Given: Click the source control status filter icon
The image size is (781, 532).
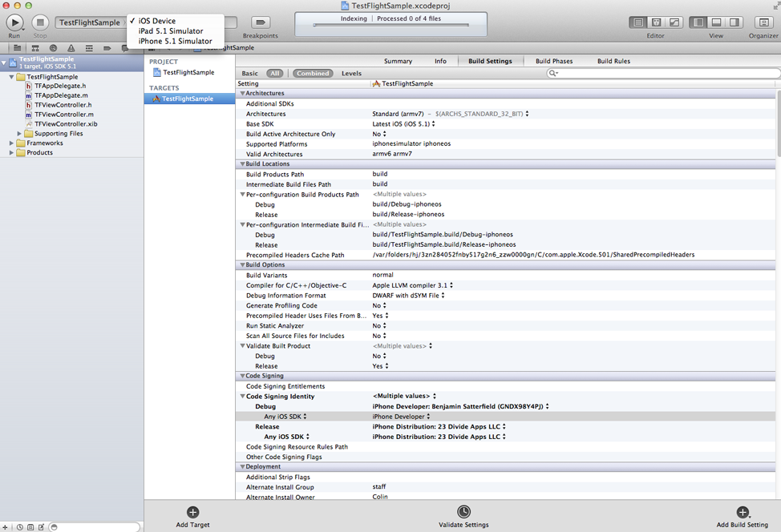Looking at the screenshot, I should click(x=30, y=527).
